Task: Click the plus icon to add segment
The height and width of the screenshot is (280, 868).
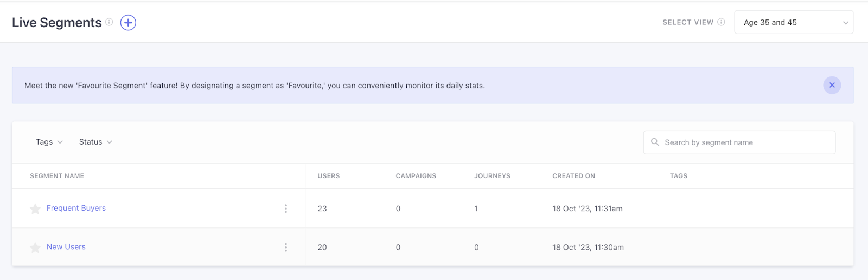Action: 128,23
